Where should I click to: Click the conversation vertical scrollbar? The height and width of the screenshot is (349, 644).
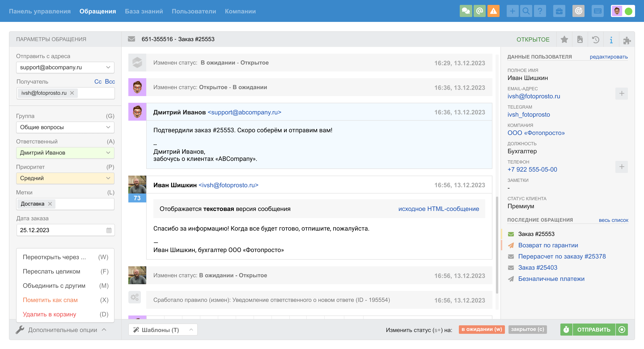click(x=497, y=245)
